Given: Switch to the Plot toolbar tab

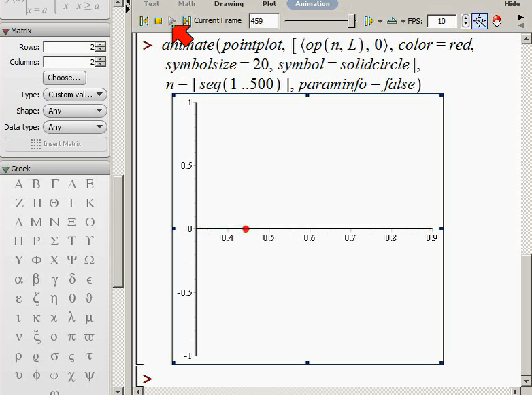Looking at the screenshot, I should click(269, 3).
